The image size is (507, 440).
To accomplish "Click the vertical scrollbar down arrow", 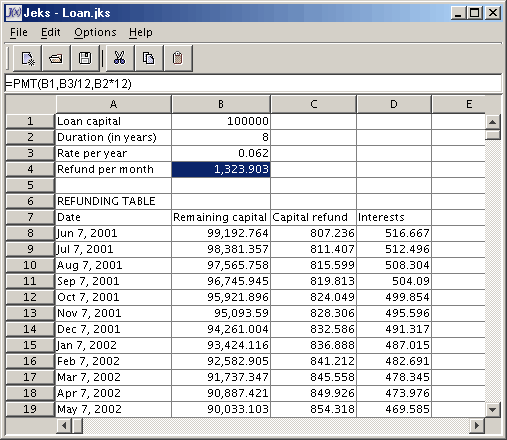I will click(x=493, y=409).
